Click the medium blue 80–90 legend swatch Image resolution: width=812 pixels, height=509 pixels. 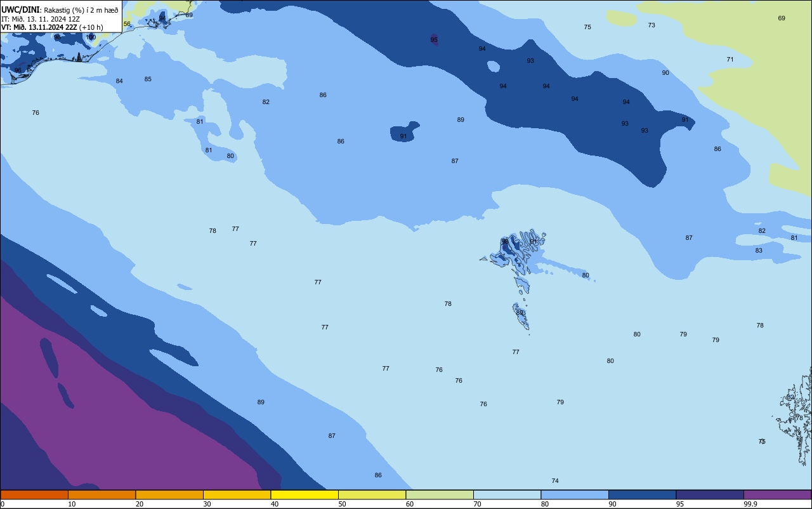click(x=575, y=494)
